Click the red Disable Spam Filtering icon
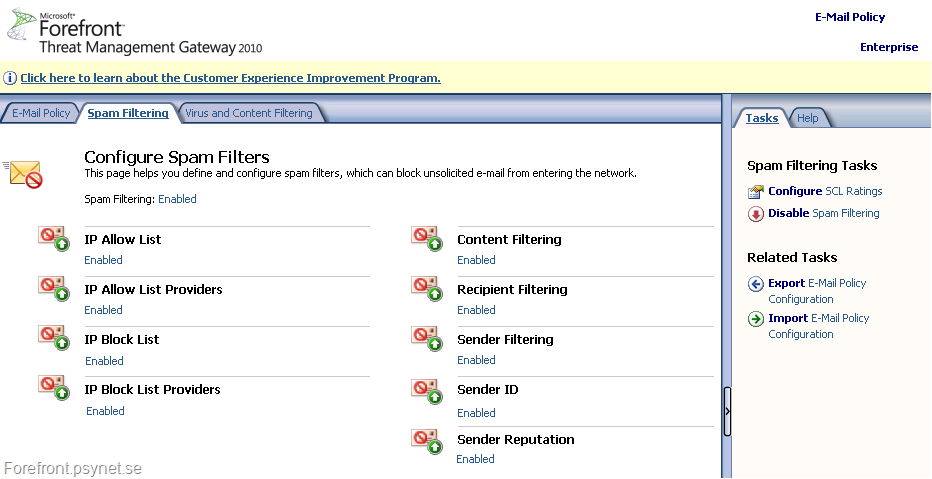Viewport: 932px width, 479px height. point(756,214)
